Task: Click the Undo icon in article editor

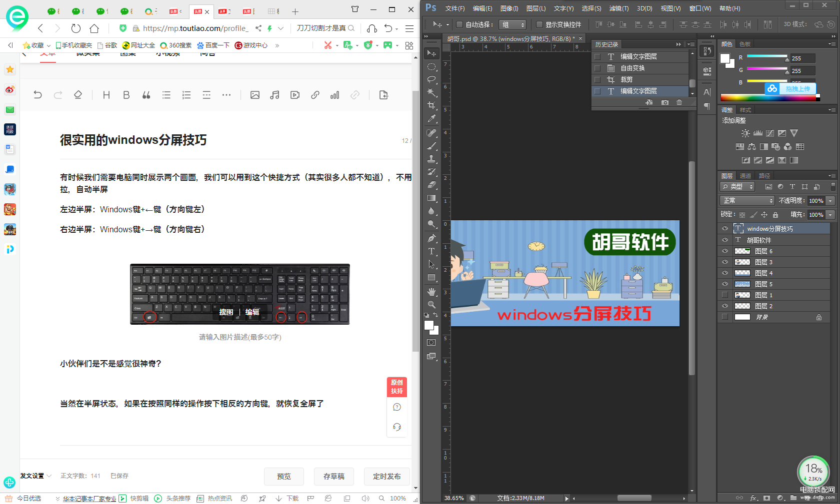Action: (37, 95)
